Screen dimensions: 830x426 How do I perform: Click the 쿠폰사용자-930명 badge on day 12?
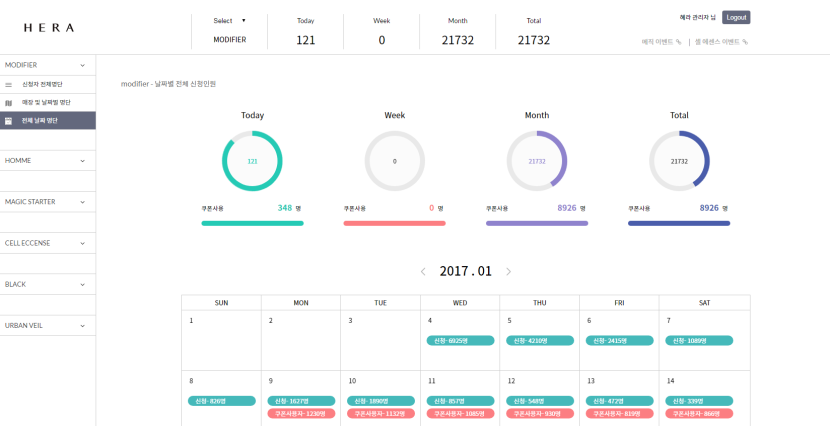coord(540,413)
